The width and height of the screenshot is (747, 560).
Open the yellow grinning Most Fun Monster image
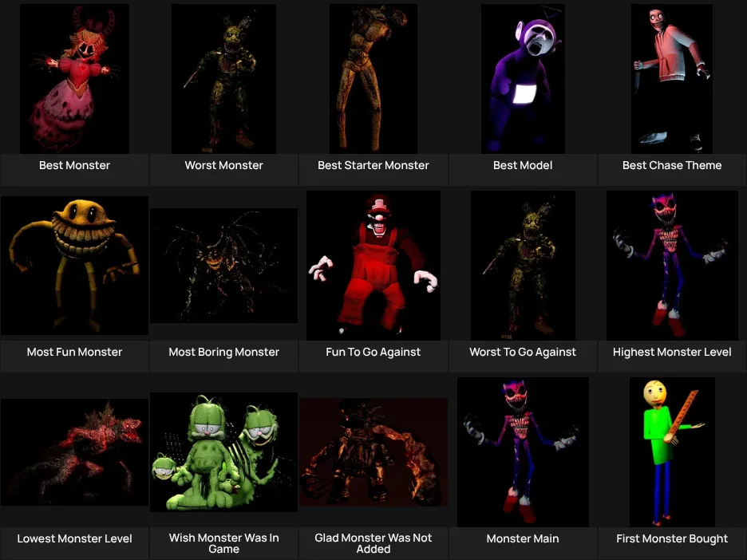point(74,265)
